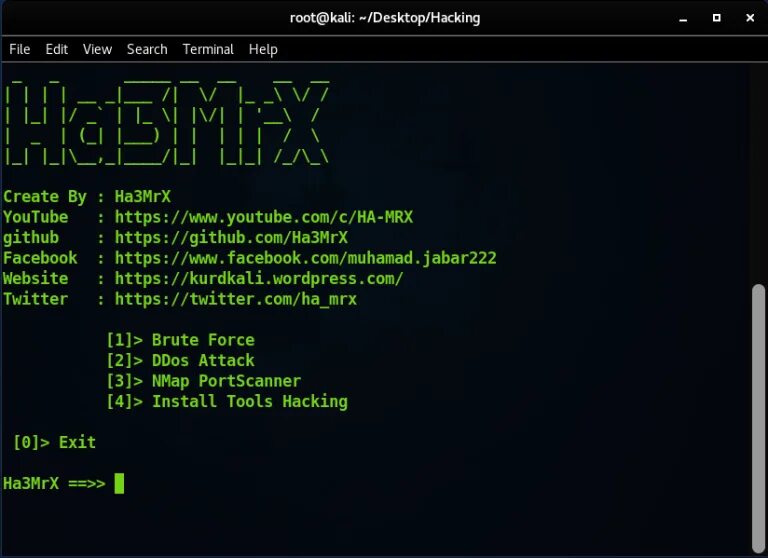Close the terminal window

[x=750, y=18]
